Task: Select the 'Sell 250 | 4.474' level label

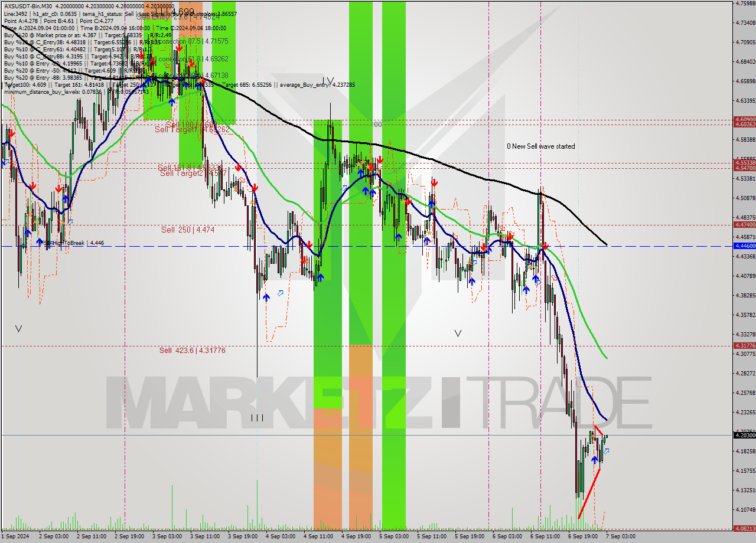Action: point(188,230)
